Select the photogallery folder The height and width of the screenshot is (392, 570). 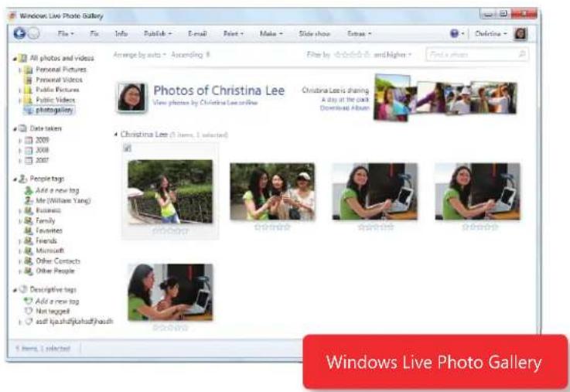pos(54,110)
